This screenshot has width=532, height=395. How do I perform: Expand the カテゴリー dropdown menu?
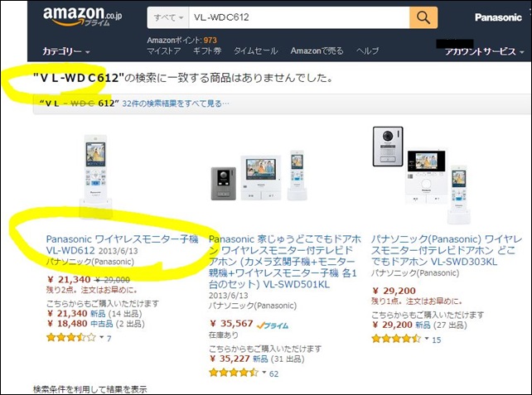(x=65, y=51)
